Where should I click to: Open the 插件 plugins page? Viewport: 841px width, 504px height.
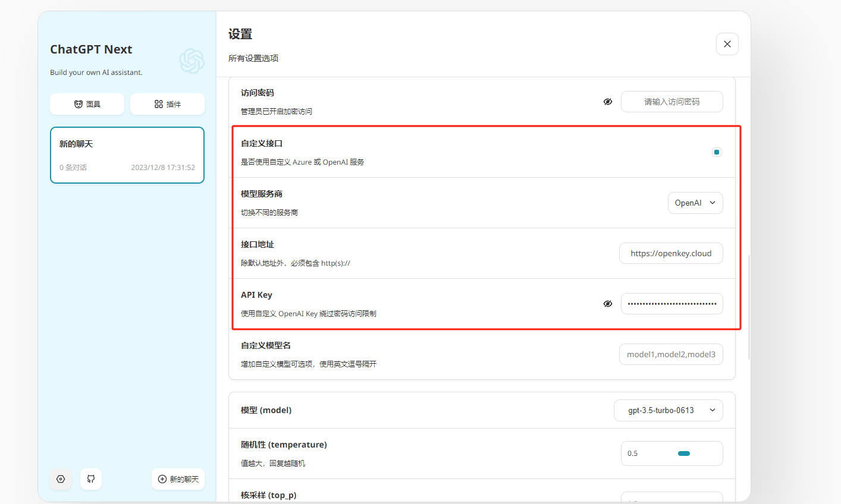tap(167, 104)
